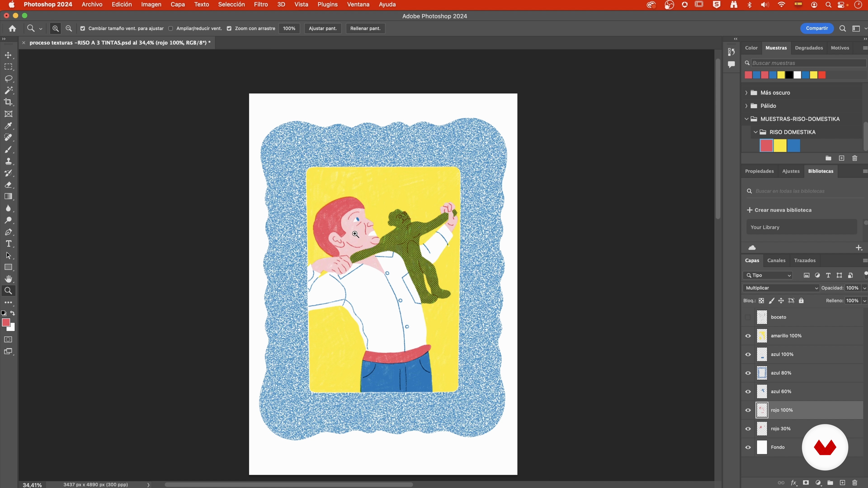The width and height of the screenshot is (868, 488).
Task: Select the Hand tool
Action: pyautogui.click(x=8, y=279)
